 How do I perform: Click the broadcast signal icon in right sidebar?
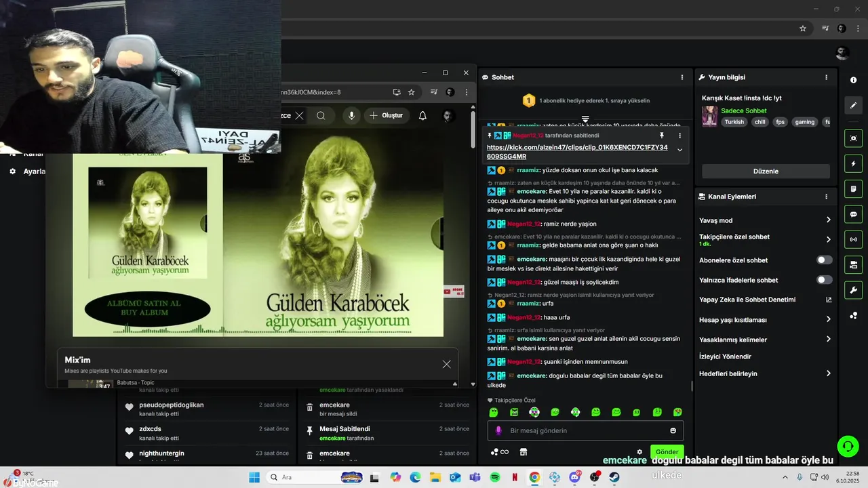click(853, 239)
